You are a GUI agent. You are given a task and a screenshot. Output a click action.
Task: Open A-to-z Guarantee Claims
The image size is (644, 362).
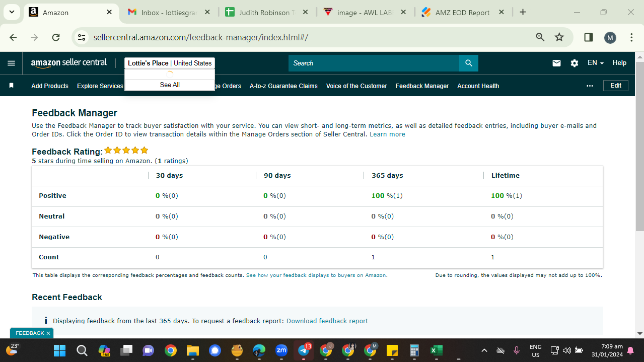(283, 86)
